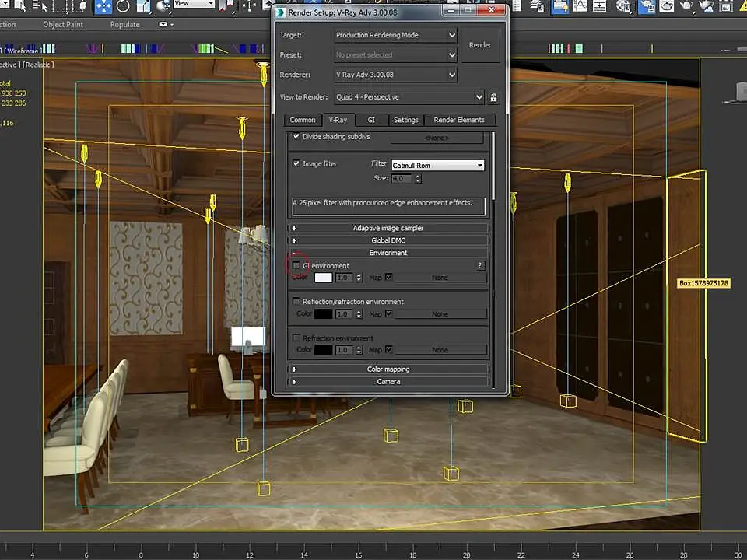
Task: Click the lock icon beside View to Render
Action: click(493, 98)
